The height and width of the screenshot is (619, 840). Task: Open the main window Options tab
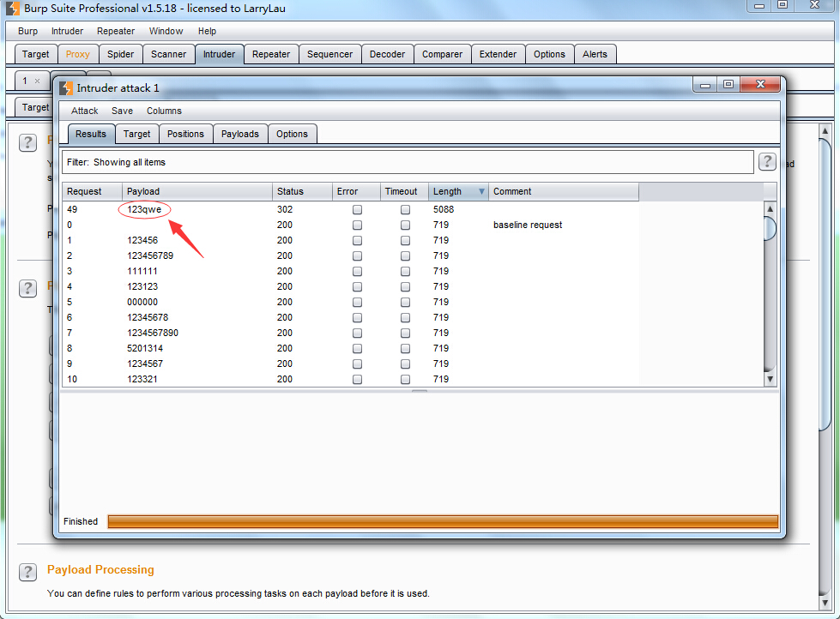pos(549,54)
